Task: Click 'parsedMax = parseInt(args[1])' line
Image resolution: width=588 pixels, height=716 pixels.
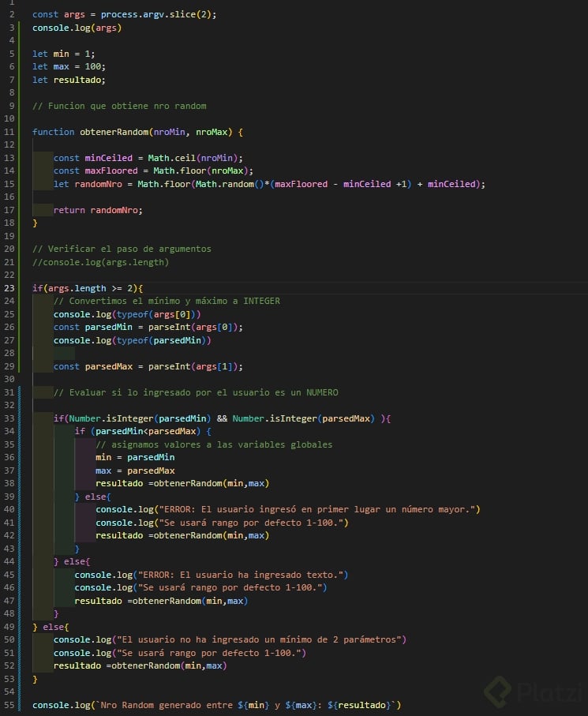Action: (161, 366)
